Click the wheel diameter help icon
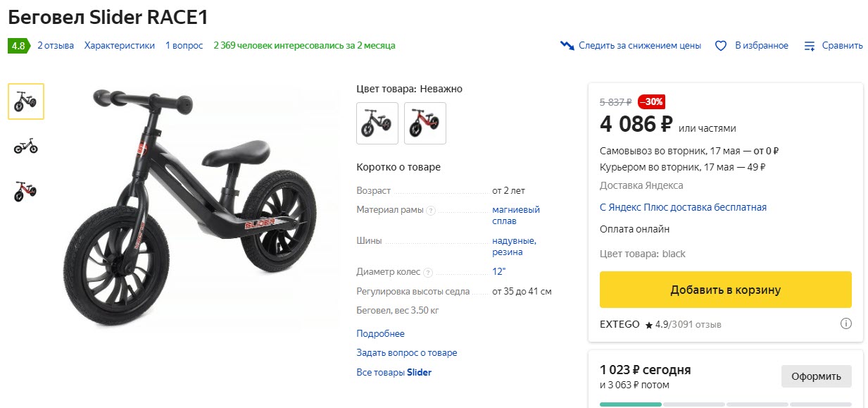This screenshot has width=868, height=408. [x=428, y=272]
